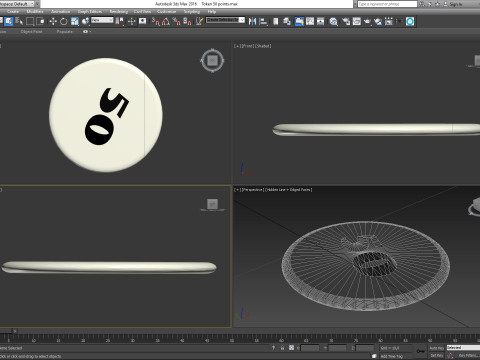480x360 pixels.
Task: Toggle the Percent Snap magnet
Action: click(x=177, y=22)
